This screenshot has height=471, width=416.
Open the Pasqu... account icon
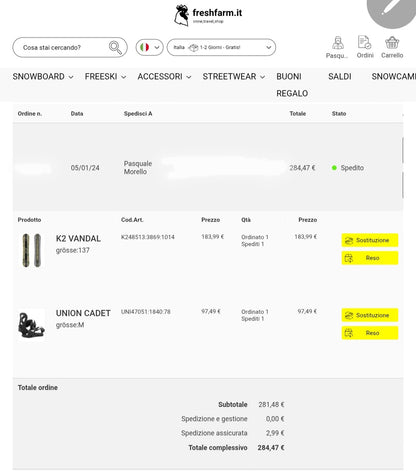337,47
